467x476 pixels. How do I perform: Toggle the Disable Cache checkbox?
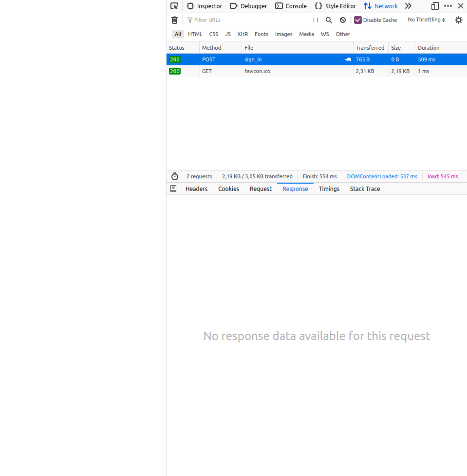click(358, 20)
